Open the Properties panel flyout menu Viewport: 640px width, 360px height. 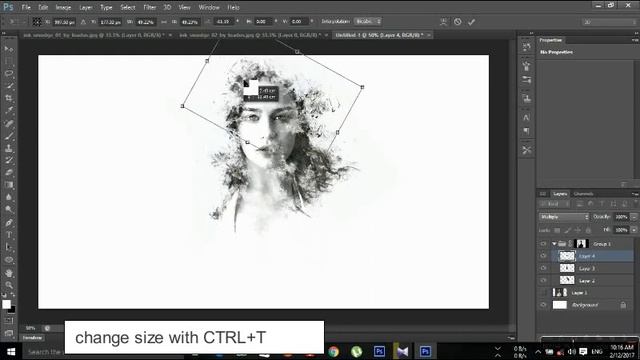635,40
